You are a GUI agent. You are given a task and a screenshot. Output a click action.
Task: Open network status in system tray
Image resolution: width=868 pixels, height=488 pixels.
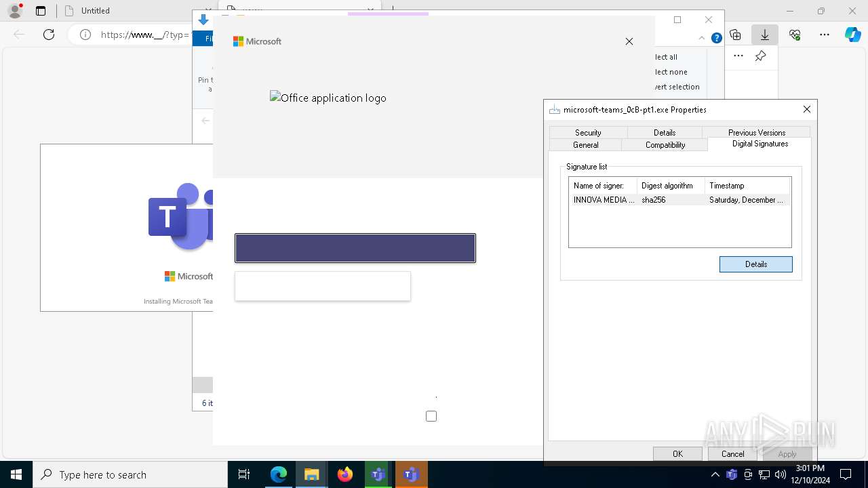[x=764, y=474]
